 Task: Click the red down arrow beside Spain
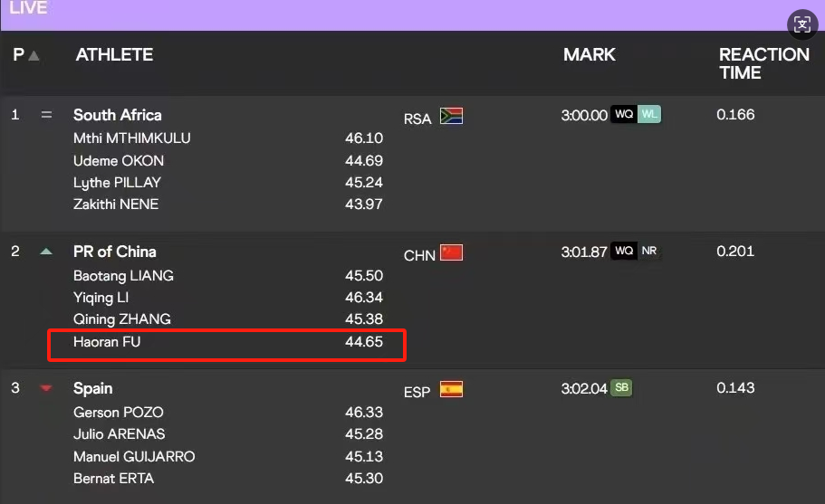click(46, 388)
